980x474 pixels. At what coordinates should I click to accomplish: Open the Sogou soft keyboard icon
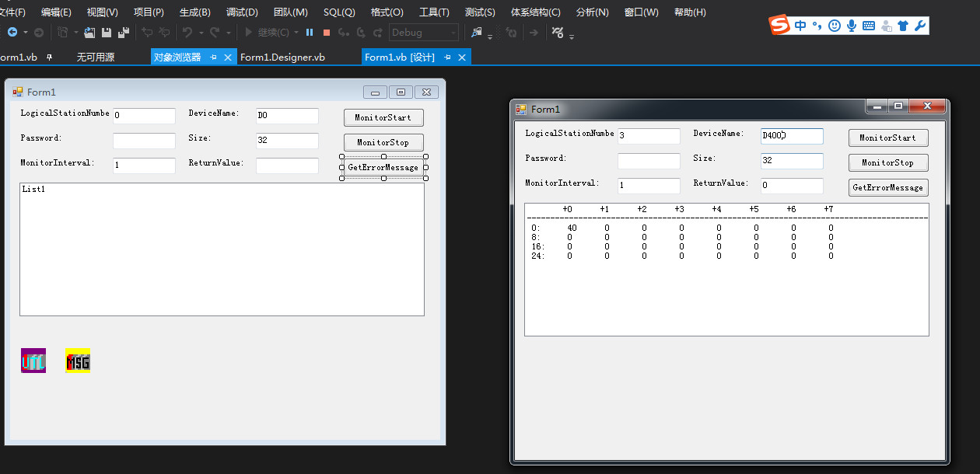pos(869,26)
